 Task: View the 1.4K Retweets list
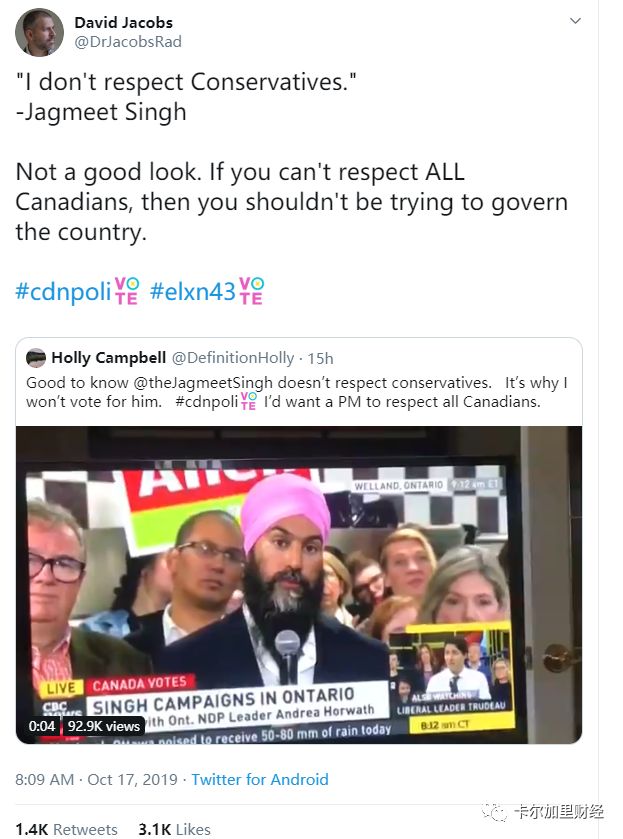66,829
